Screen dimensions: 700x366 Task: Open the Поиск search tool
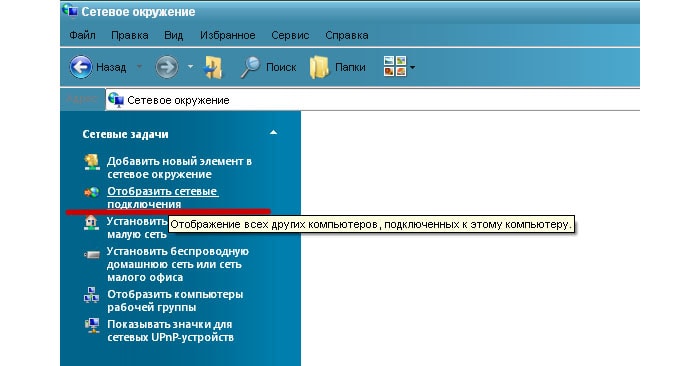[268, 67]
